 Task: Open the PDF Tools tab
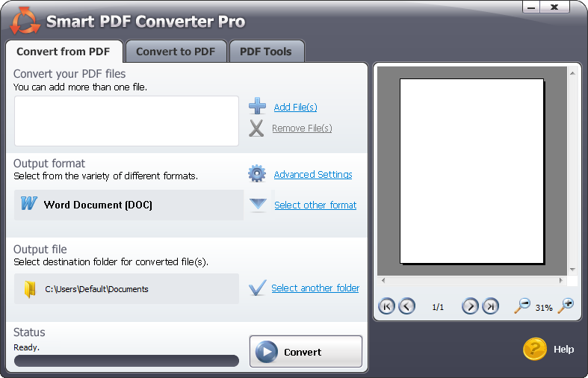pyautogui.click(x=266, y=52)
